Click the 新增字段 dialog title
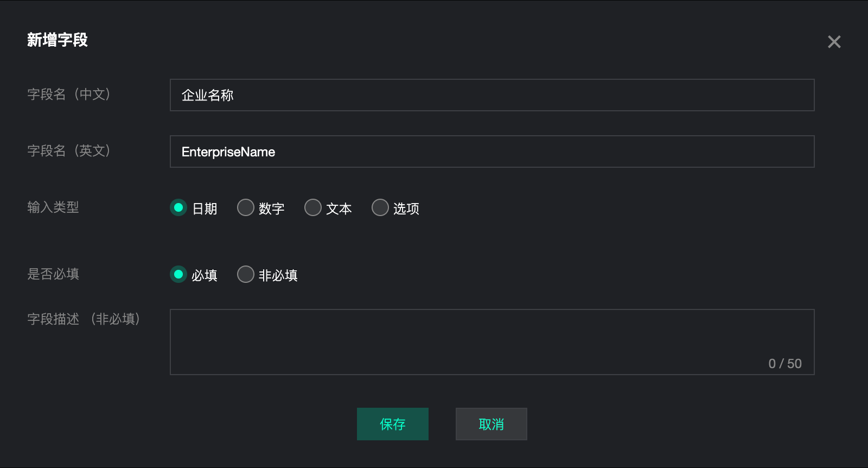868x468 pixels. (58, 40)
